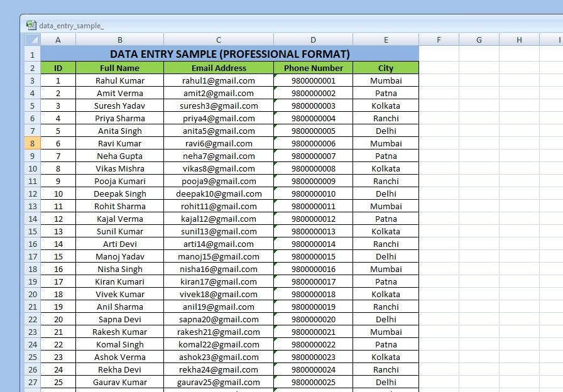Select the cell manoj15@gmail.com
This screenshot has height=392, width=563.
[x=219, y=256]
